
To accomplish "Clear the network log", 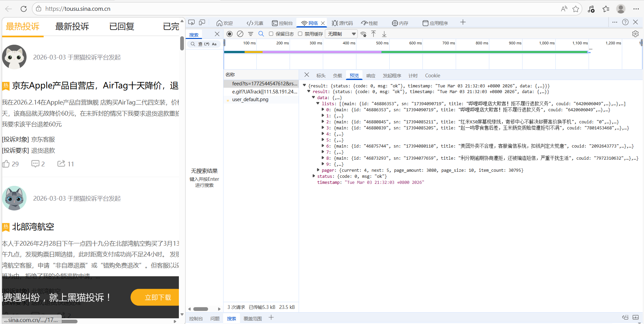I will coord(240,34).
